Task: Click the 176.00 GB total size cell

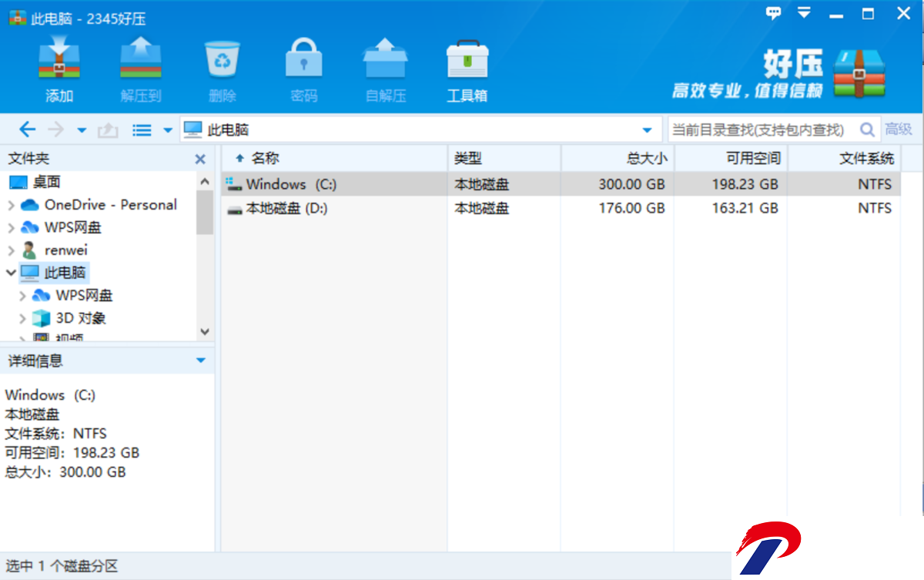Action: tap(631, 208)
